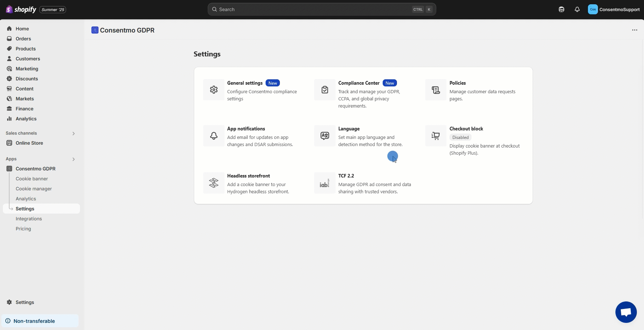Open notifications bell in top bar

point(577,10)
